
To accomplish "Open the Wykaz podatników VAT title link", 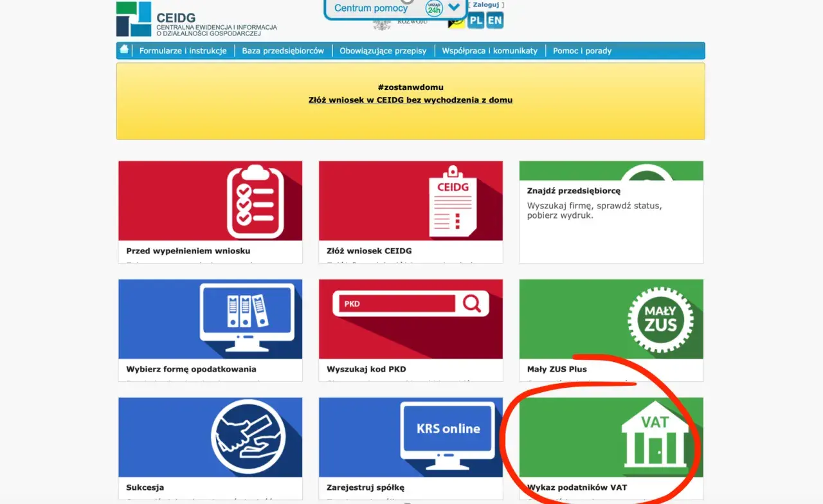I will [577, 487].
